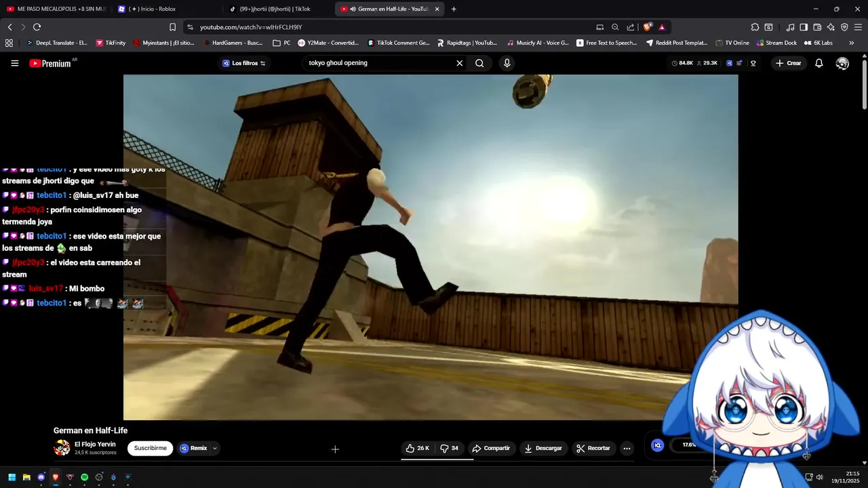Open Y2Mate bookmark
Screen dimensions: 868x488
pos(328,43)
